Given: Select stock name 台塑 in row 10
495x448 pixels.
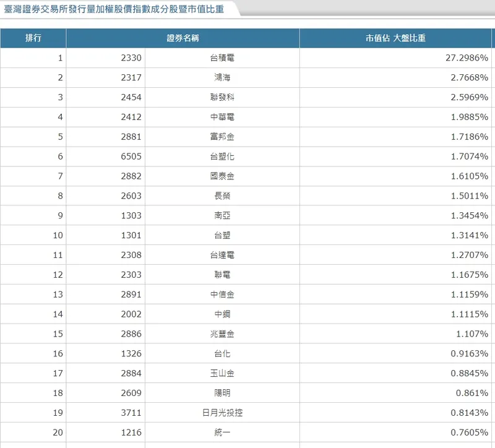Looking at the screenshot, I should 222,235.
